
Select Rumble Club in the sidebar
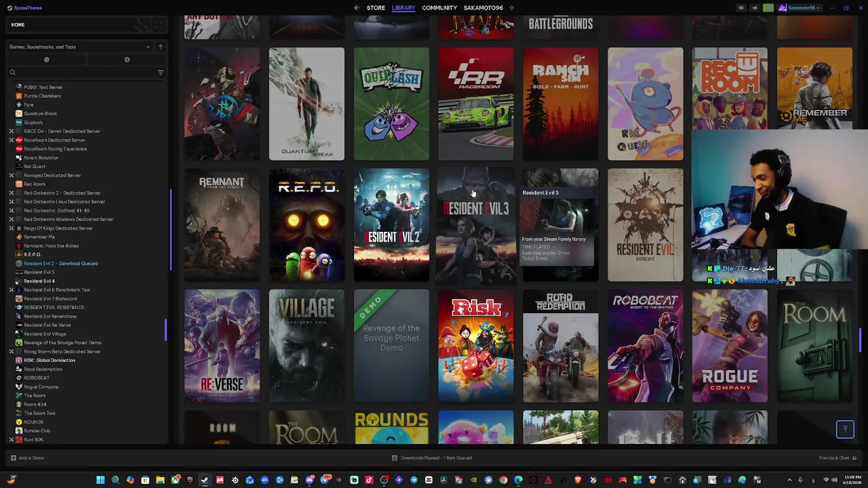pyautogui.click(x=37, y=430)
